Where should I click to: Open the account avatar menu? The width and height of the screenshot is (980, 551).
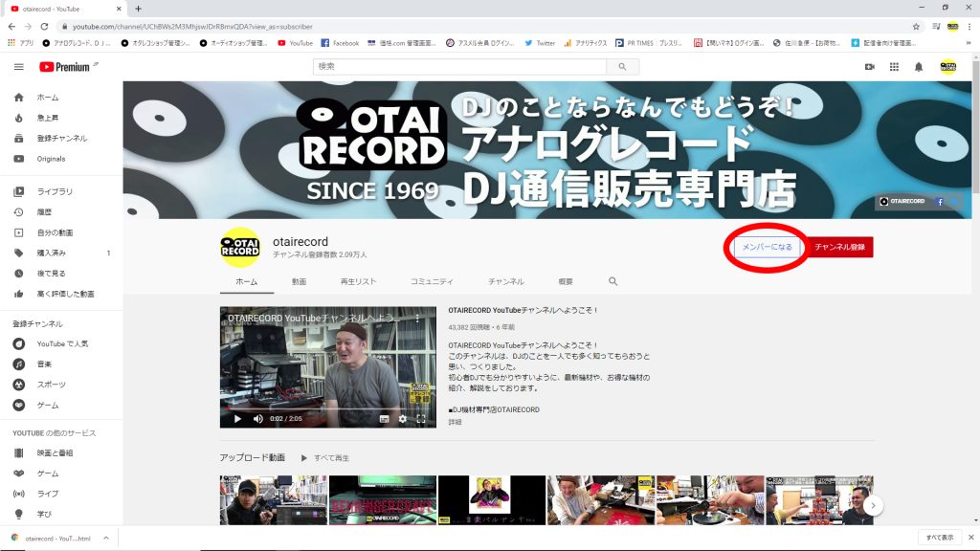pos(948,67)
